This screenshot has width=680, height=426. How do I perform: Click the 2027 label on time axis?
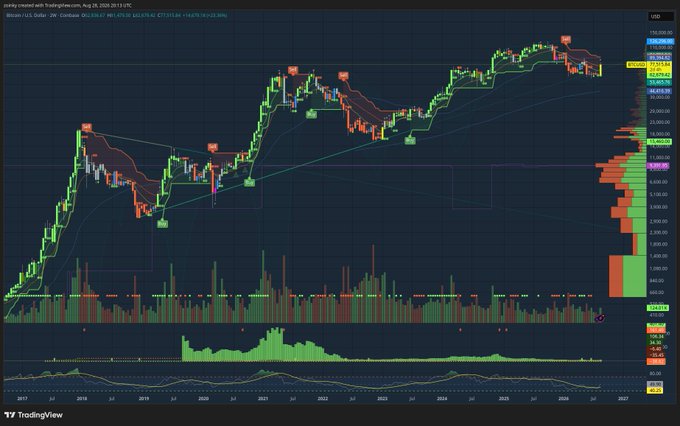(x=623, y=398)
